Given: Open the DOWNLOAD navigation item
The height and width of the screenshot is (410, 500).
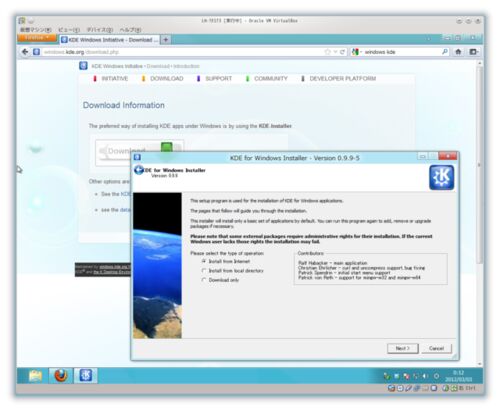Looking at the screenshot, I should [x=163, y=79].
